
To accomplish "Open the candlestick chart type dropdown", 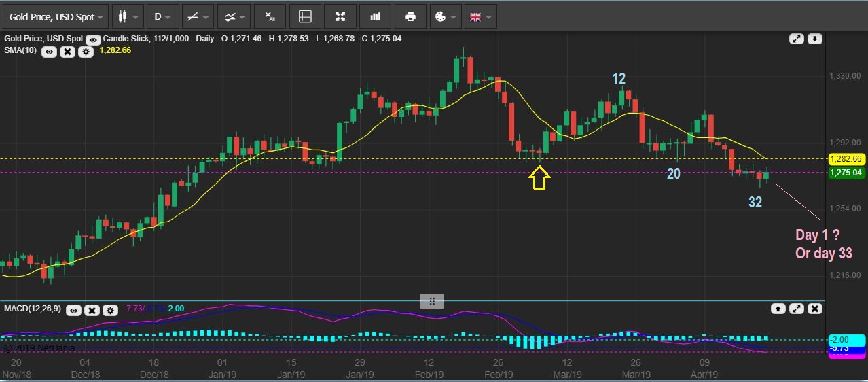I will point(128,16).
